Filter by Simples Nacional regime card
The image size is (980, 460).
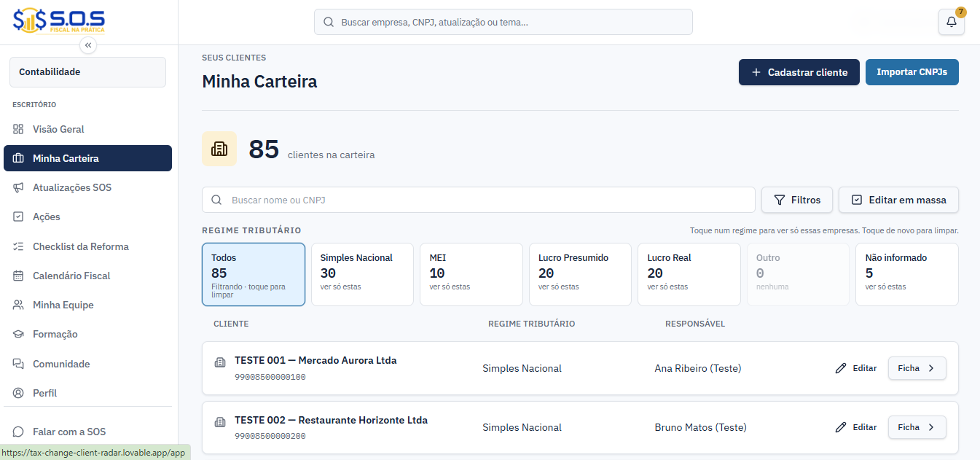click(362, 274)
